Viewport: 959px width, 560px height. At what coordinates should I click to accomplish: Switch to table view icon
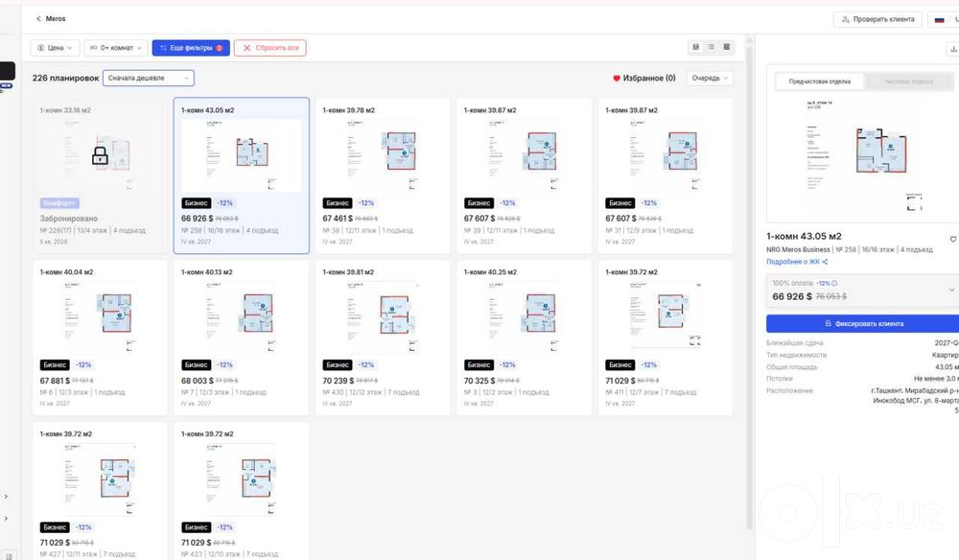pos(727,47)
